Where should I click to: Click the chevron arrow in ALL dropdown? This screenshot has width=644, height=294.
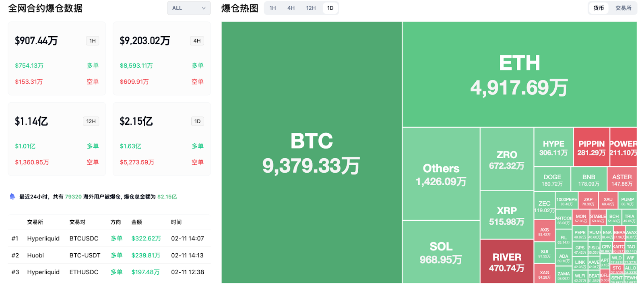[x=204, y=8]
